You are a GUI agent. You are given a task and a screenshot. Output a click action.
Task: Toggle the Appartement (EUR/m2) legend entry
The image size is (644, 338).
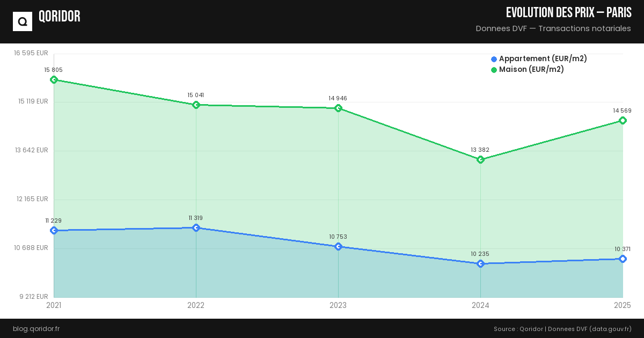pos(543,59)
